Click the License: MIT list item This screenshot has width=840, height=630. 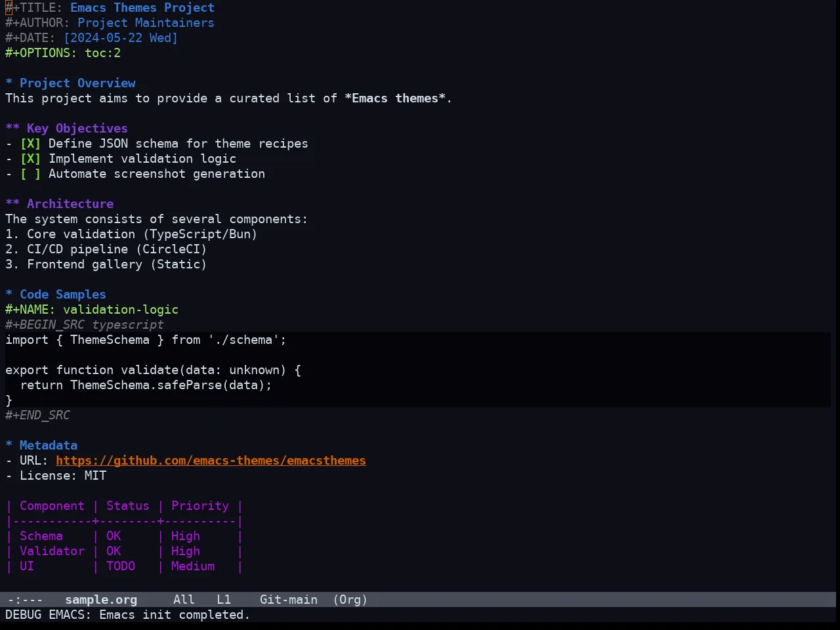coord(56,476)
